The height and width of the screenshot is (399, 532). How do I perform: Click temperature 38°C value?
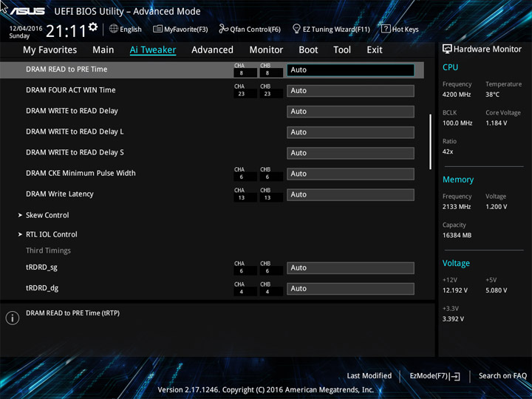492,95
